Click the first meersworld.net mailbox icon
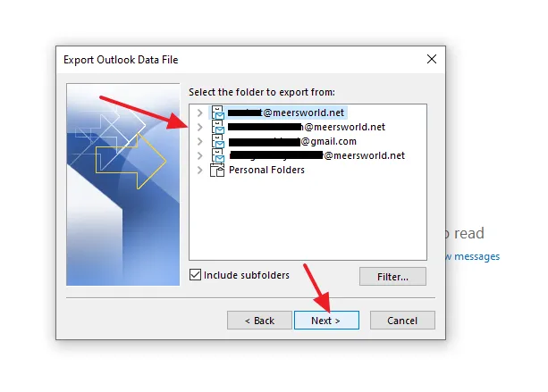Screen dimensions: 548x392 218,113
